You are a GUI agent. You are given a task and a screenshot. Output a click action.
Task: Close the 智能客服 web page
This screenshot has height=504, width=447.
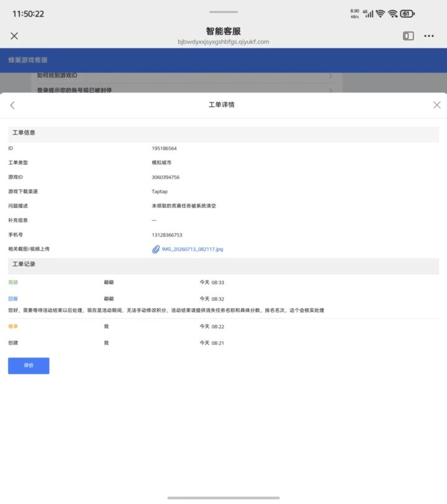tap(14, 35)
